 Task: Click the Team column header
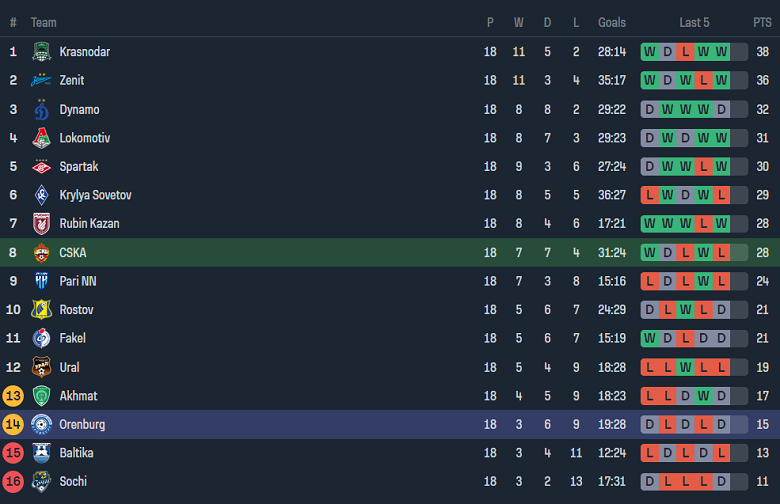44,22
